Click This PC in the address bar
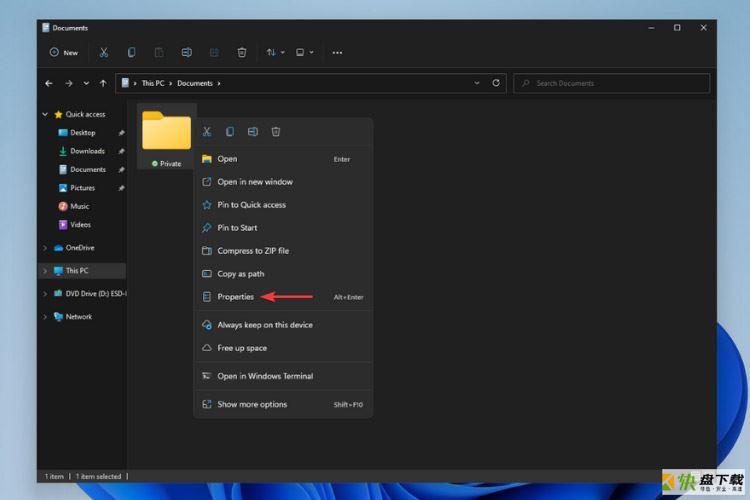 [153, 83]
